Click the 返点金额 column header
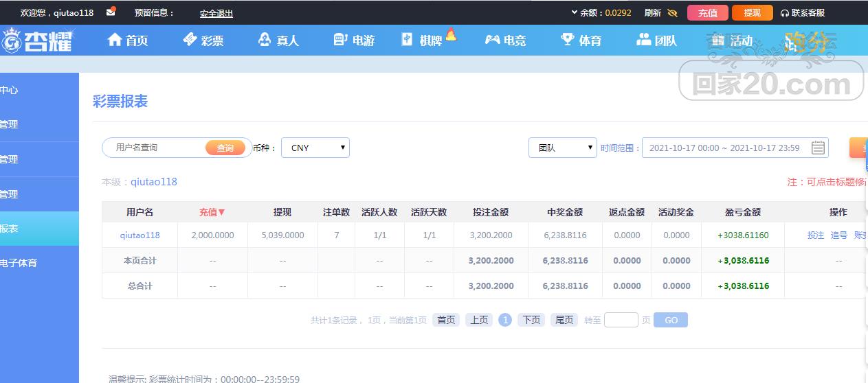The width and height of the screenshot is (868, 383). pyautogui.click(x=627, y=212)
